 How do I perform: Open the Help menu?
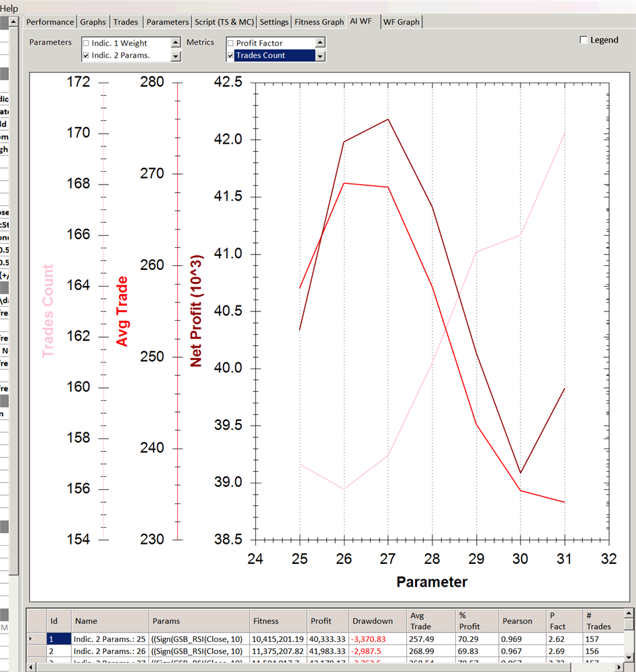[x=9, y=9]
